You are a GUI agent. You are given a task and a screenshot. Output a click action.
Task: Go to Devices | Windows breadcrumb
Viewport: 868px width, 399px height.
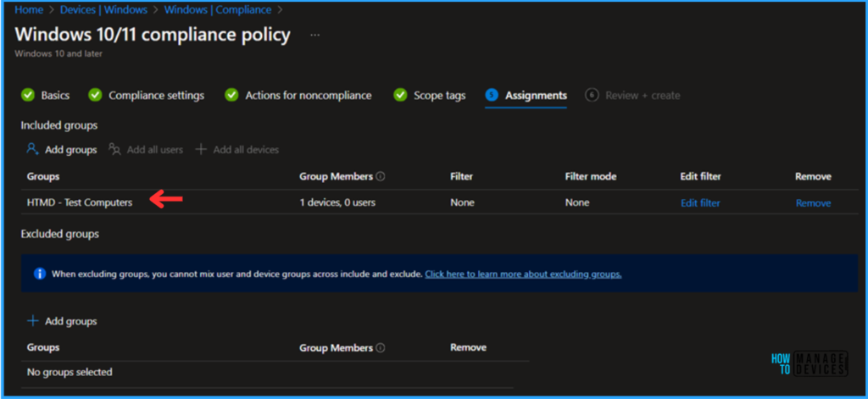pos(104,10)
